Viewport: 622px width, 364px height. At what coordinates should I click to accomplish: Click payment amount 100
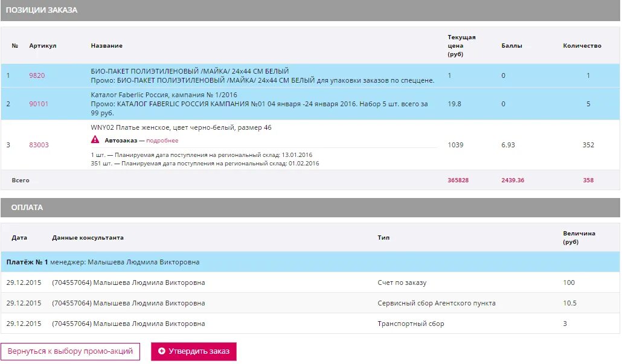(x=569, y=283)
